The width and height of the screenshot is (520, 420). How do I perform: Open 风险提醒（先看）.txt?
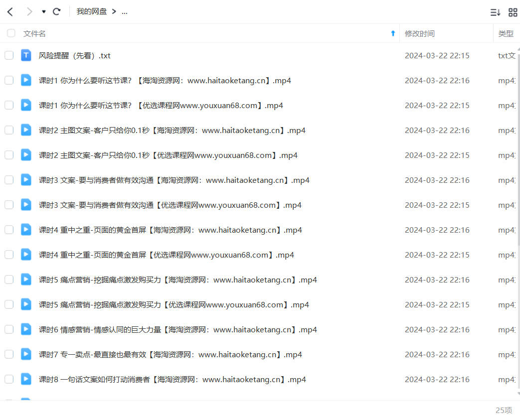pyautogui.click(x=75, y=56)
